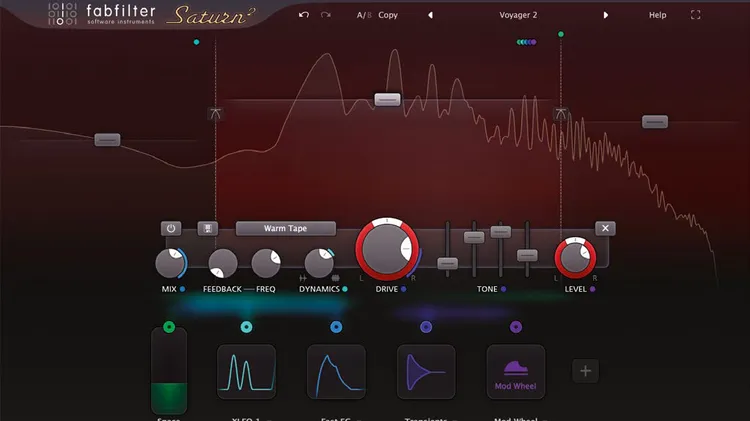Toggle the band power button
This screenshot has width=750, height=421.
click(x=171, y=228)
